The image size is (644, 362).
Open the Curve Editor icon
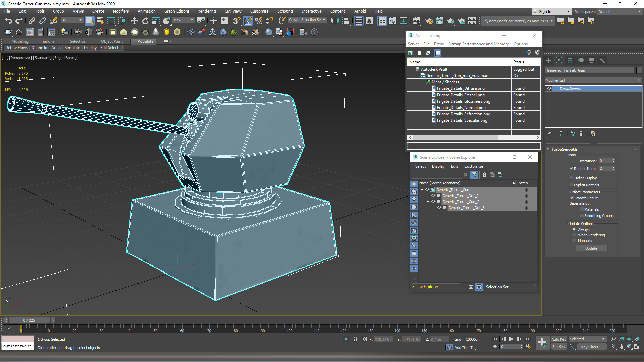392,21
